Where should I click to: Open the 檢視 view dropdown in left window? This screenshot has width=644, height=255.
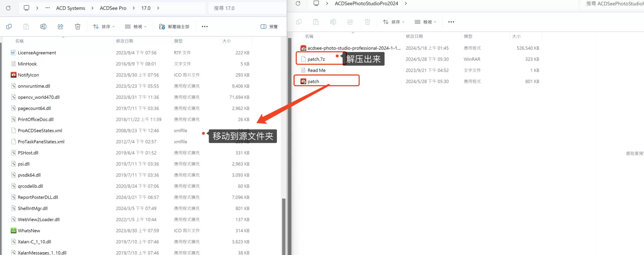136,26
